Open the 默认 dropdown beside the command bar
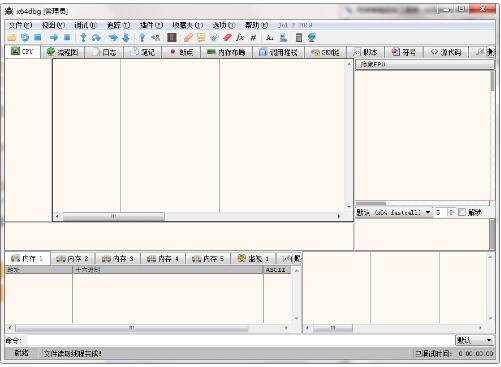 pos(474,340)
